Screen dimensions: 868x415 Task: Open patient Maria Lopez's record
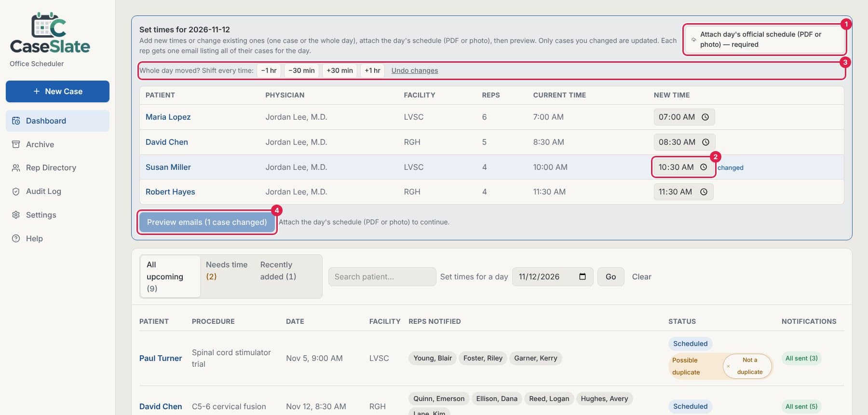tap(168, 117)
